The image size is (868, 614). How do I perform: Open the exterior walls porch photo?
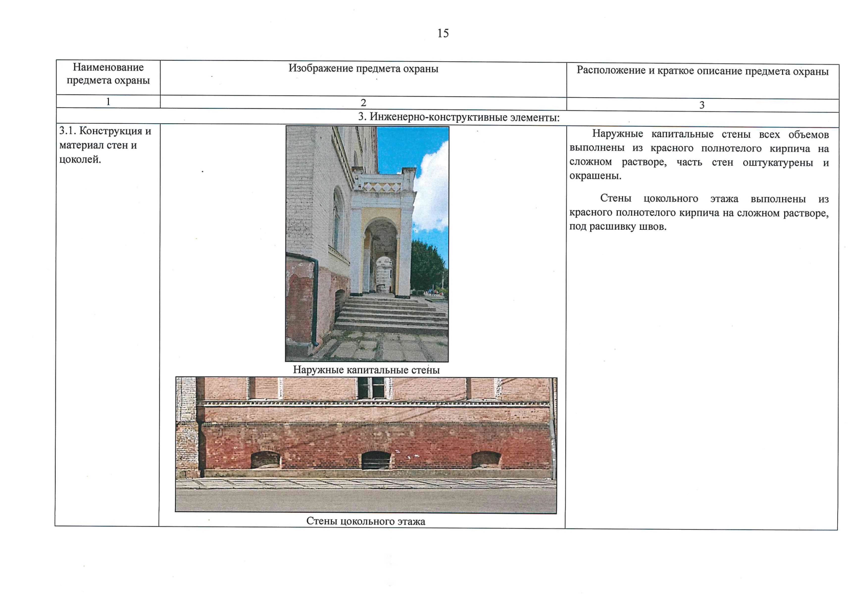coord(367,244)
